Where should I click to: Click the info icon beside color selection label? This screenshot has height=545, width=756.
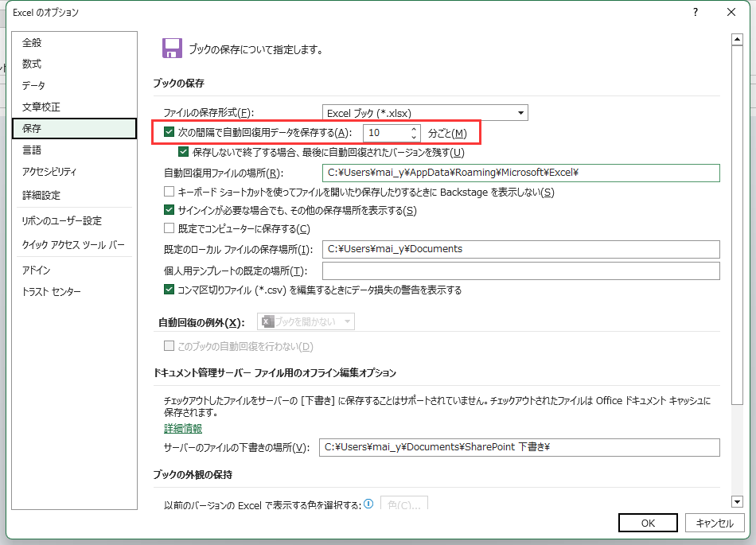369,504
